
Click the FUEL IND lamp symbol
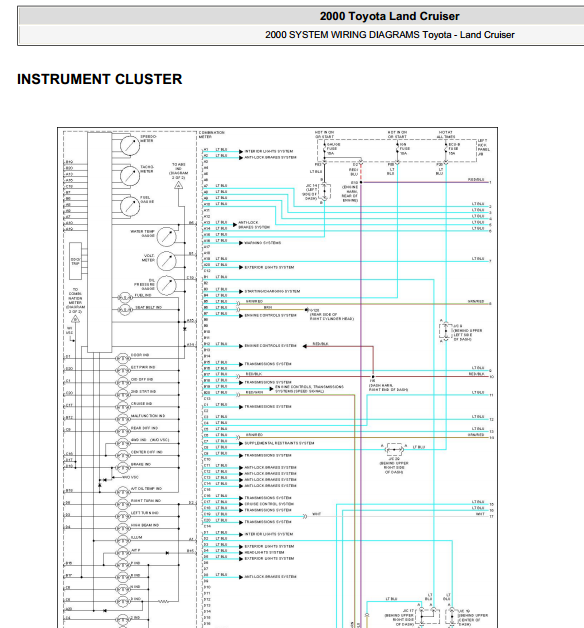point(125,298)
